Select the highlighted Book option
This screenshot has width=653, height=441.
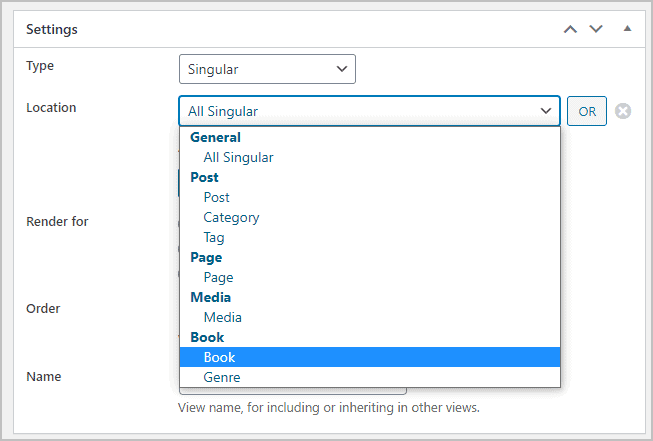point(370,357)
